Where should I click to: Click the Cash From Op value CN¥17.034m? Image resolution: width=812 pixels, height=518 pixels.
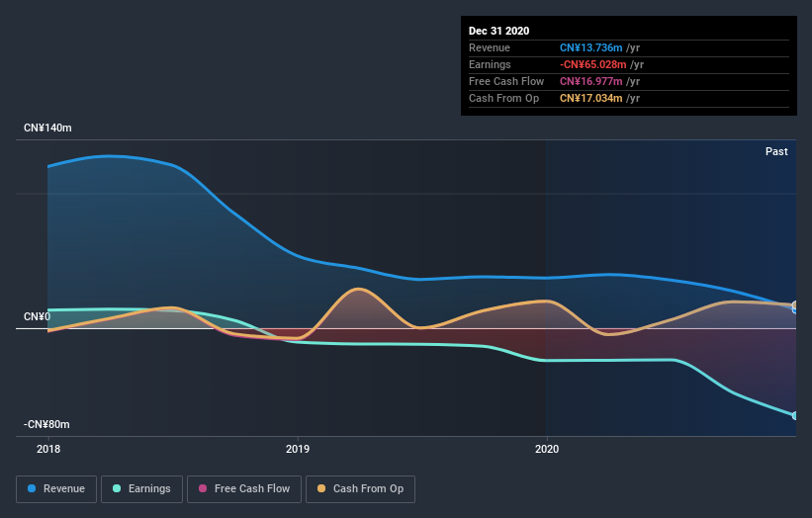590,98
